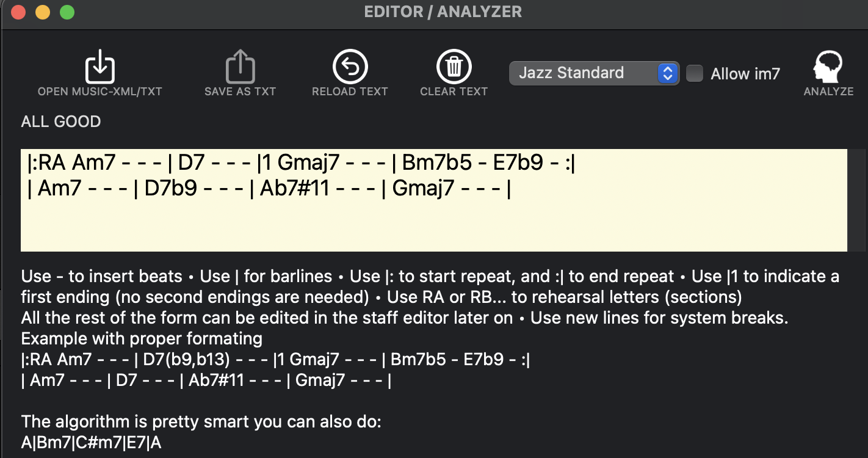868x458 pixels.
Task: Click the "ANALYZE" text label
Action: coord(828,92)
